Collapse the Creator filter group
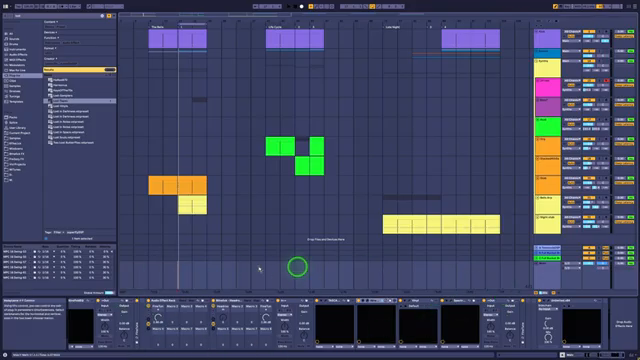The width and height of the screenshot is (640, 360). pyautogui.click(x=51, y=59)
